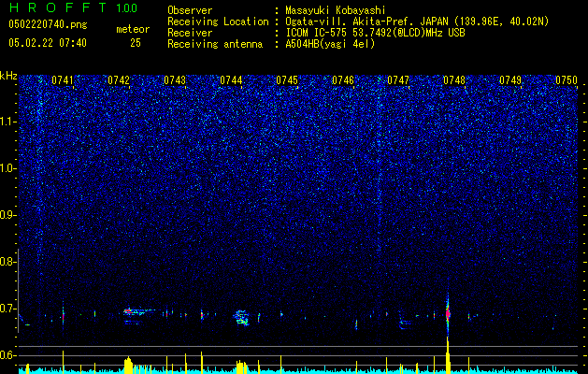Click antenna value A504HB(yagi 4el)
Screen dimensions: 588x374
coord(330,44)
